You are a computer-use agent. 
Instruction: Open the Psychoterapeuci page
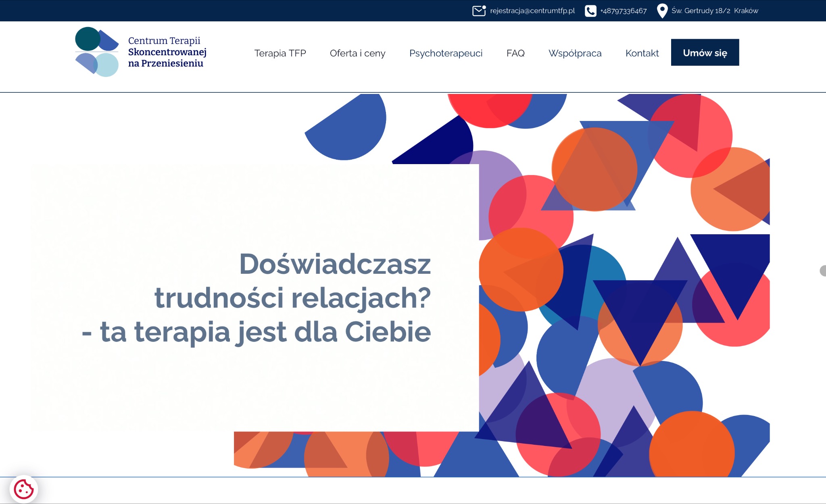446,53
